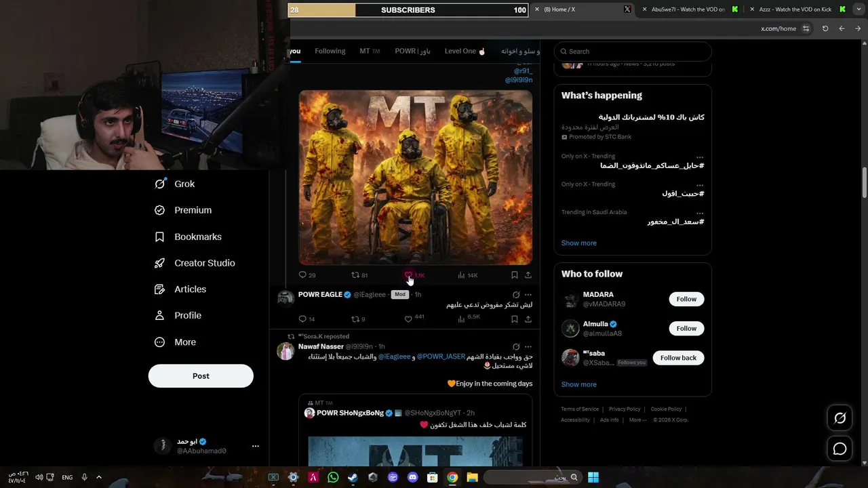This screenshot has height=488, width=868.
Task: Open site settings icon beside x.com/home
Action: (x=806, y=28)
